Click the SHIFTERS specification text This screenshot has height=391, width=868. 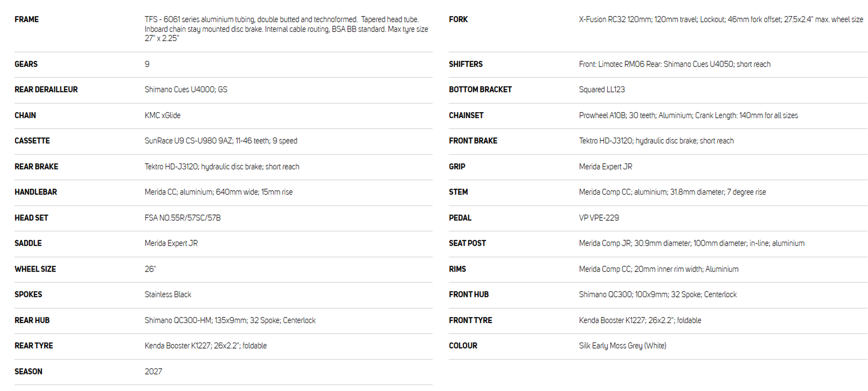[x=675, y=64]
